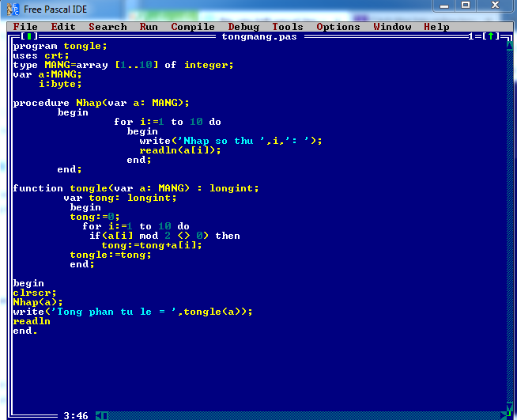
Task: Click on 'readln(a[i]);' statement
Action: click(180, 150)
